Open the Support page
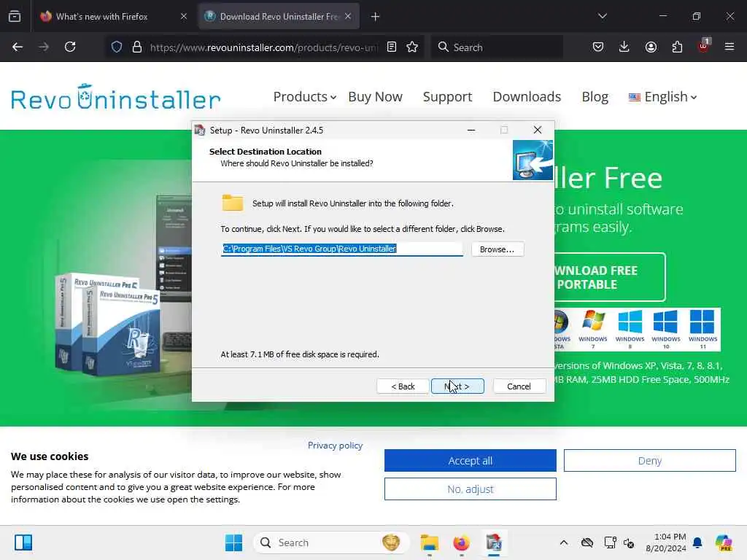Screen dimensions: 747x560 447,97
